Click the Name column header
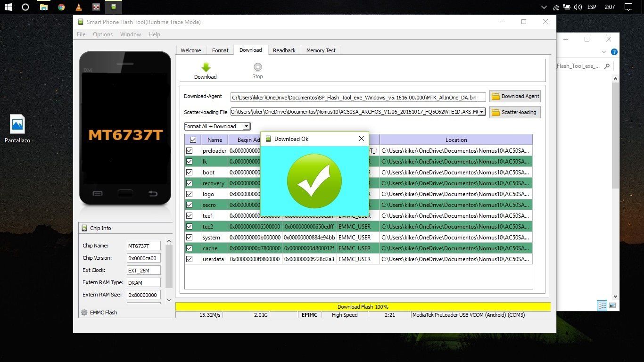644x362 pixels. [215, 140]
